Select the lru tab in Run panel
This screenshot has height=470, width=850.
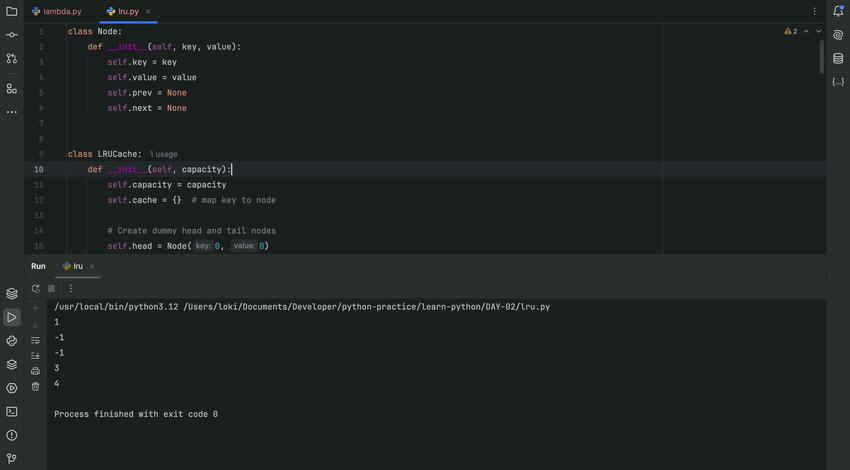pyautogui.click(x=73, y=266)
